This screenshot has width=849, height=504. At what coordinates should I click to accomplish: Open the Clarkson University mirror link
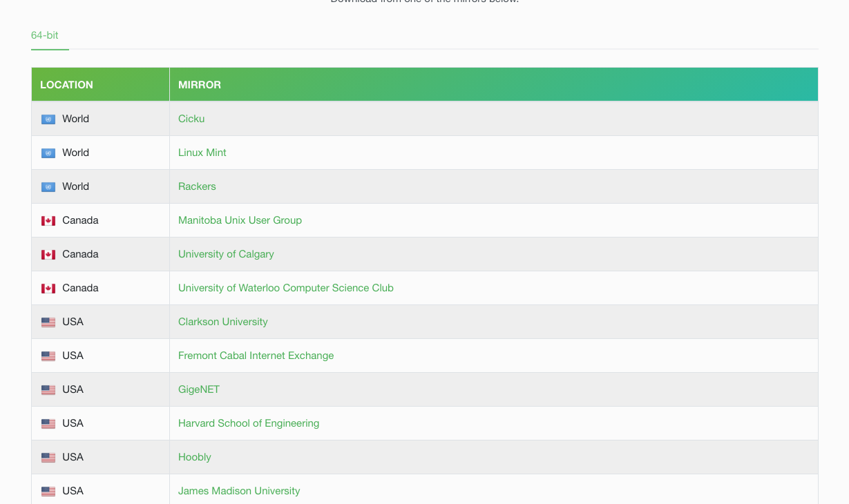click(x=222, y=322)
